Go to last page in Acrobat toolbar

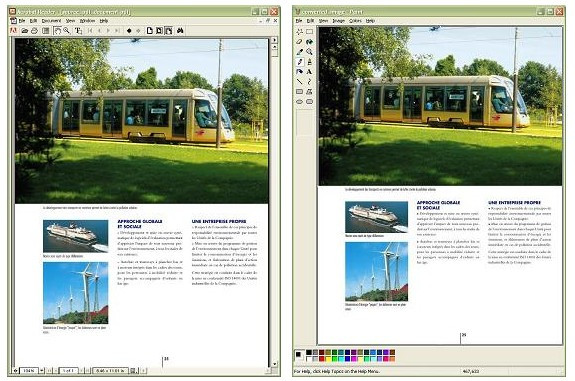point(117,31)
